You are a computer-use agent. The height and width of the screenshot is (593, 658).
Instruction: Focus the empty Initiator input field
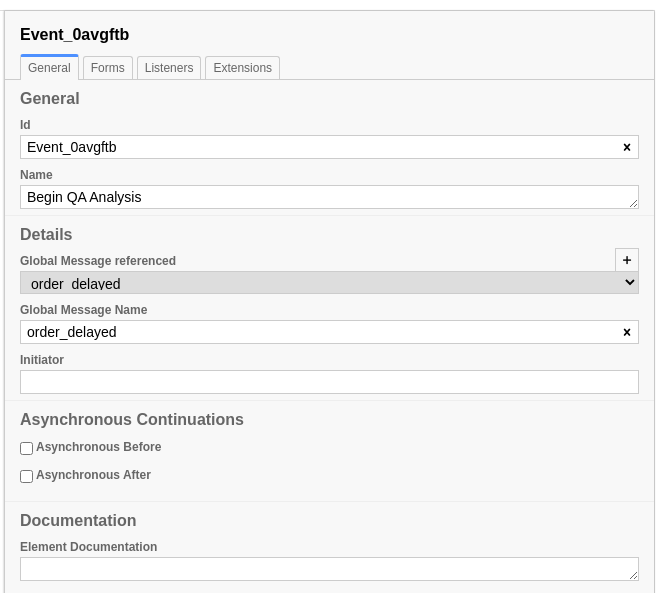point(329,382)
